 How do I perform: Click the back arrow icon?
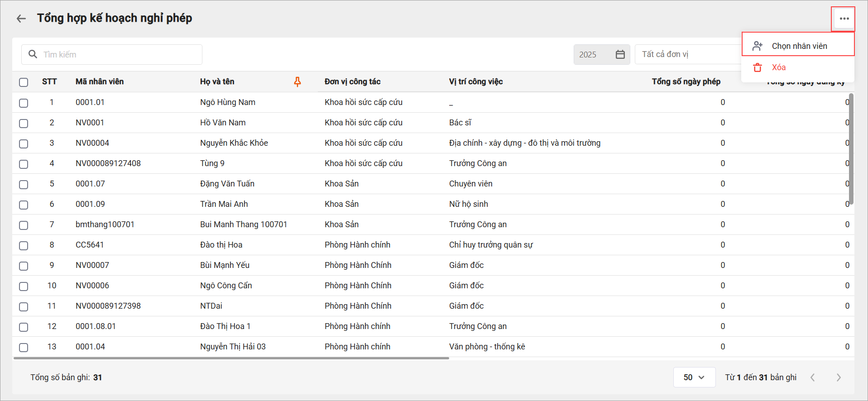21,19
